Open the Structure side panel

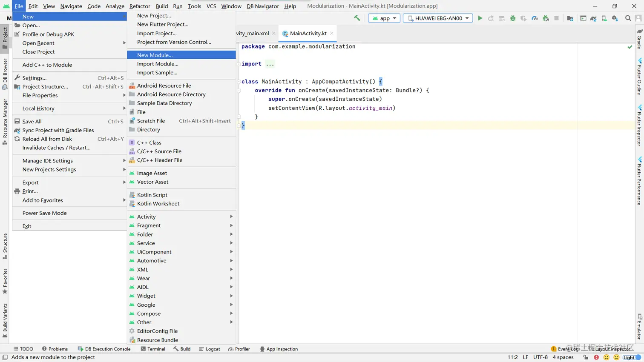tap(5, 246)
